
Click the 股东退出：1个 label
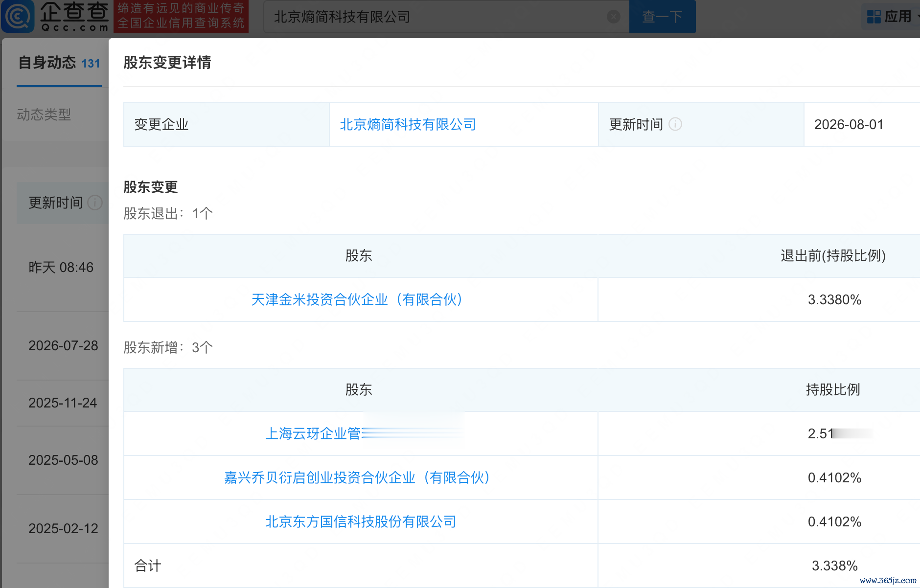pos(168,213)
